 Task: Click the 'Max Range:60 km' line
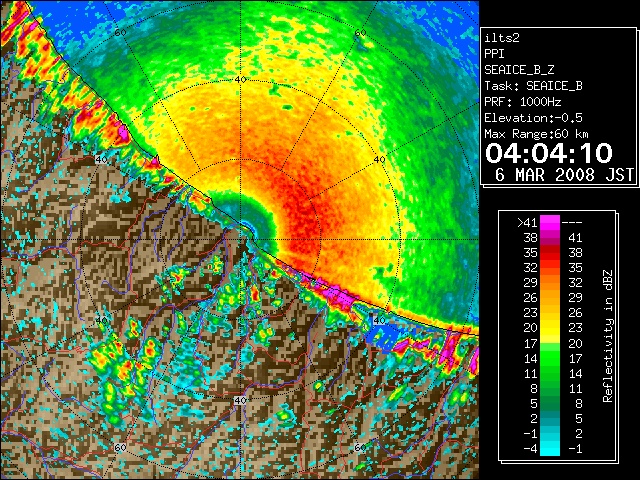536,134
